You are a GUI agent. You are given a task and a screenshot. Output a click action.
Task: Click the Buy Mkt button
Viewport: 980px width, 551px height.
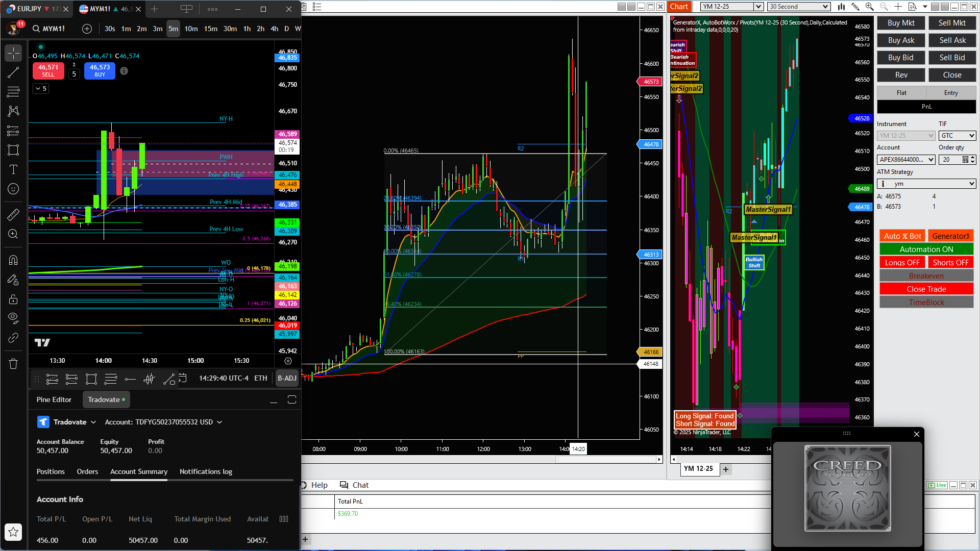point(901,23)
